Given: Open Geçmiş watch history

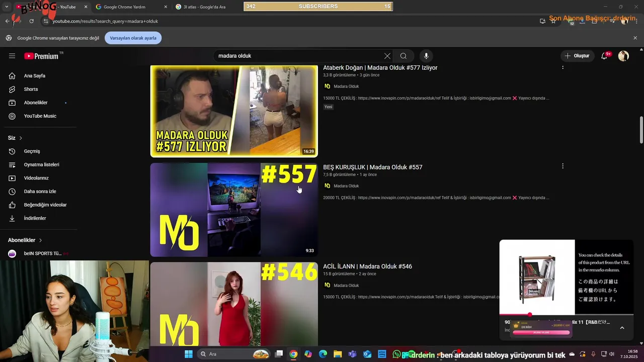Looking at the screenshot, I should tap(32, 151).
